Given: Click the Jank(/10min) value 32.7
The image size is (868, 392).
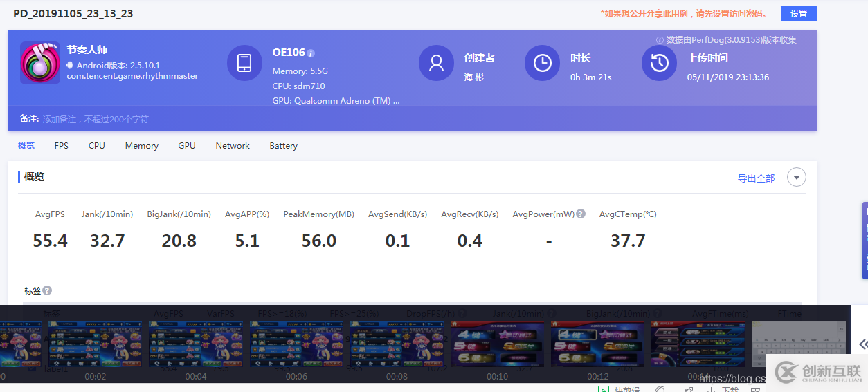Looking at the screenshot, I should [107, 241].
